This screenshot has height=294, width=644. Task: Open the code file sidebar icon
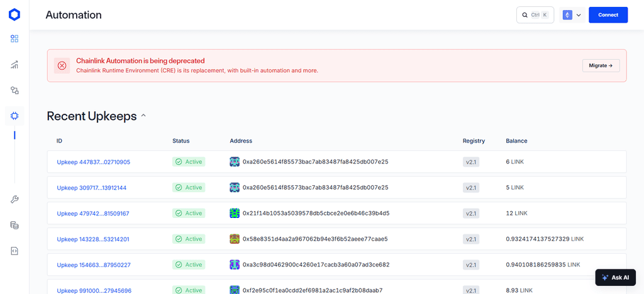[14, 251]
